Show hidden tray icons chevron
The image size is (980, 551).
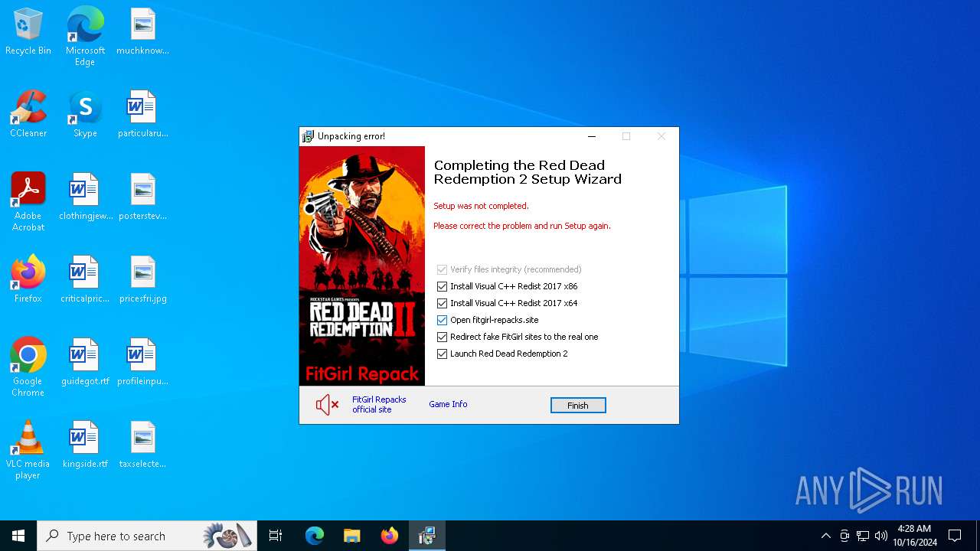pos(825,536)
